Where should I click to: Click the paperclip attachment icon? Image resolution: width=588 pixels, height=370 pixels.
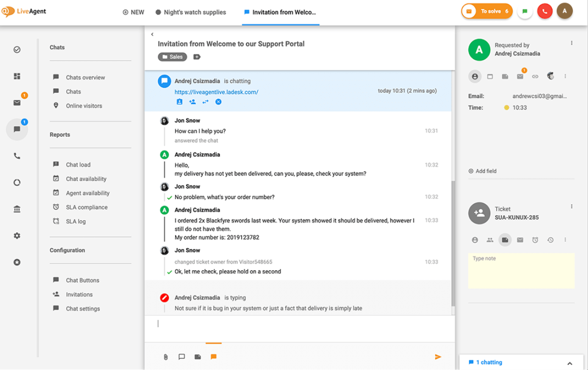(165, 357)
